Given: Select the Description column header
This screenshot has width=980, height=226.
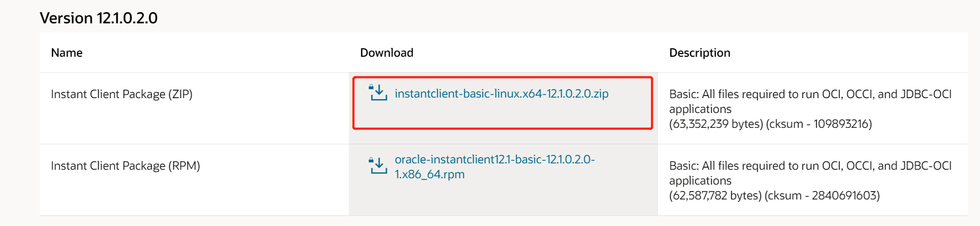Looking at the screenshot, I should (699, 53).
